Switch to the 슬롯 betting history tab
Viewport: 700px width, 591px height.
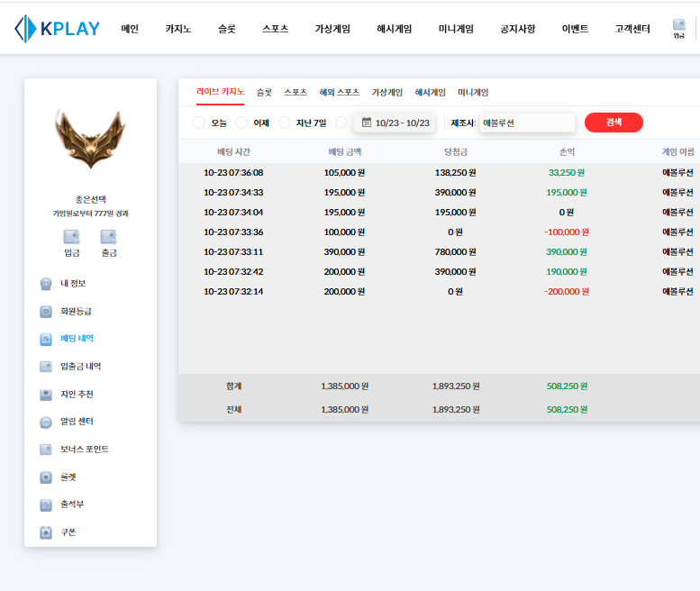[264, 92]
